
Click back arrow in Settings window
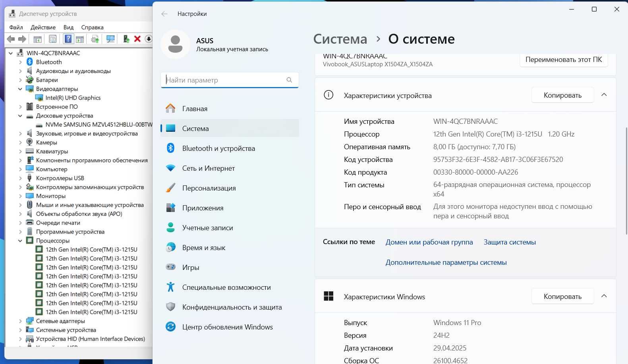[x=164, y=14]
